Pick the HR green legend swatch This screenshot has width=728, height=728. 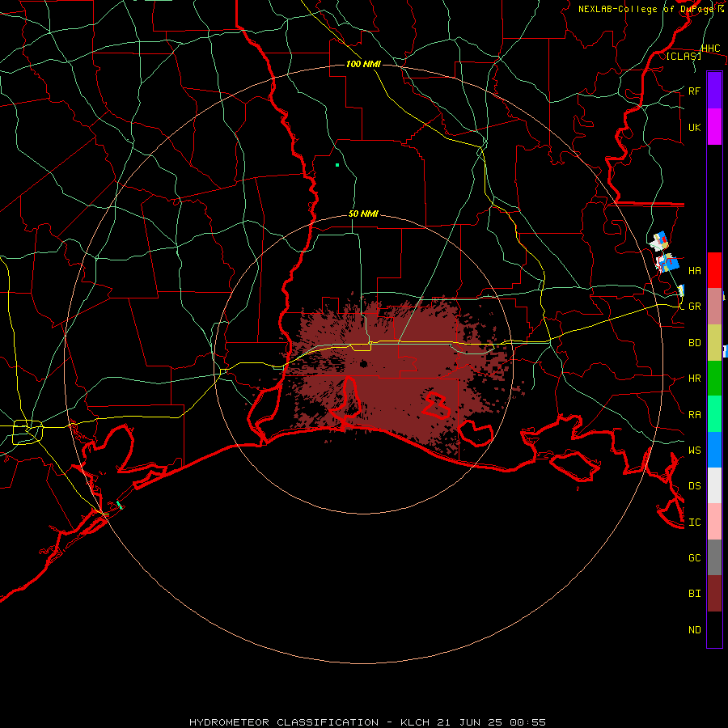click(x=714, y=379)
